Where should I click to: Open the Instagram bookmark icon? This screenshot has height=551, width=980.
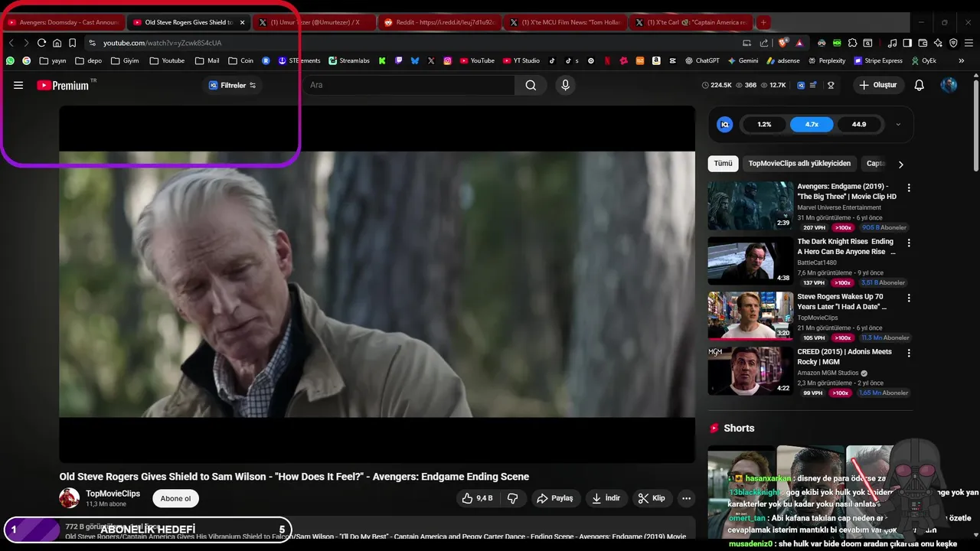click(x=448, y=60)
